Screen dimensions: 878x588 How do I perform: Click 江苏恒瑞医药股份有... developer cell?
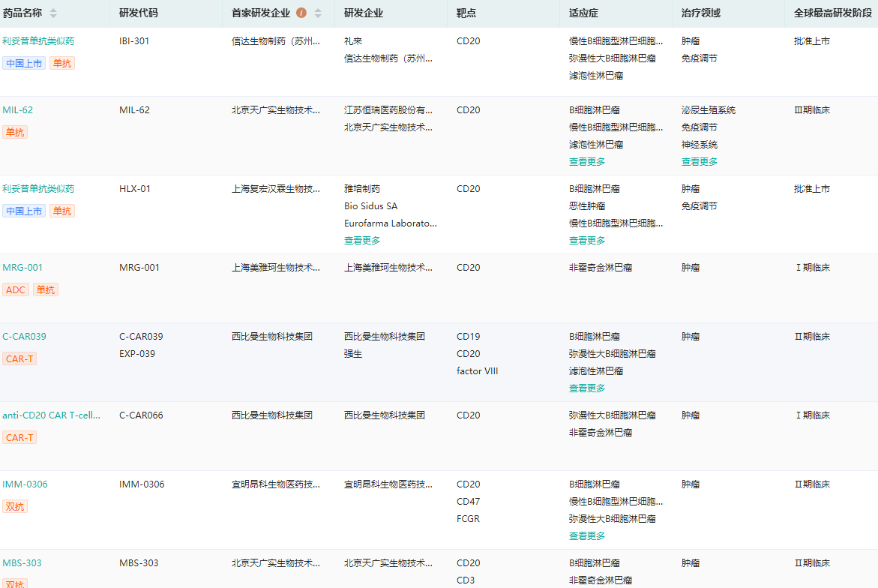click(x=388, y=110)
